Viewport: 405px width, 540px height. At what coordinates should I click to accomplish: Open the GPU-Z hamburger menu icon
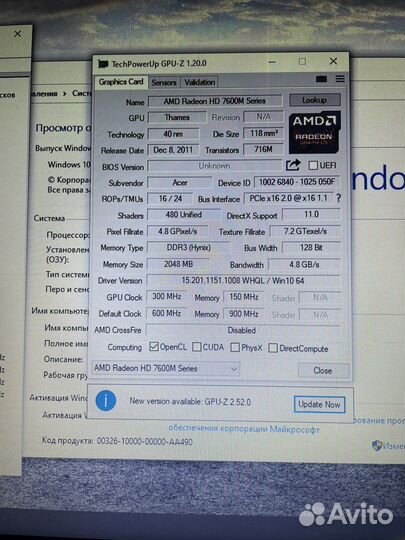pyautogui.click(x=340, y=79)
